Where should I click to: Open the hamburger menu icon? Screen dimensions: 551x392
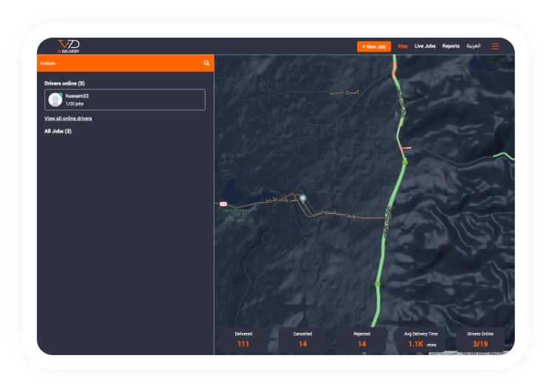(x=495, y=46)
